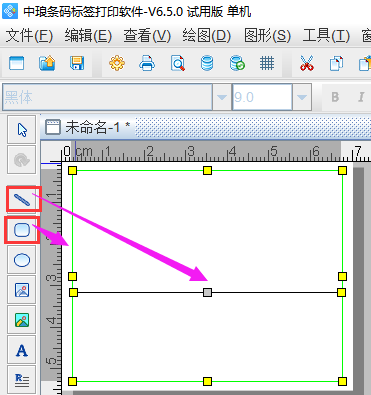
Task: Select the vector picture insert tool
Action: (x=22, y=290)
